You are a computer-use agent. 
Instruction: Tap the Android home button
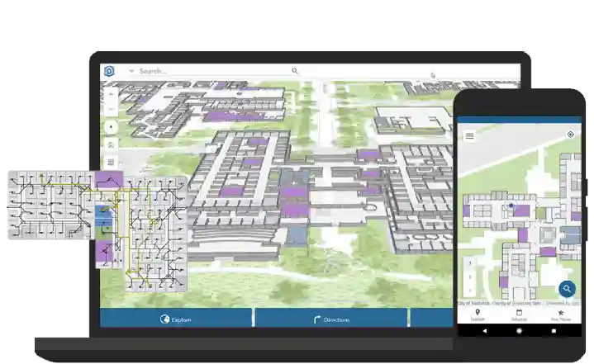519,331
